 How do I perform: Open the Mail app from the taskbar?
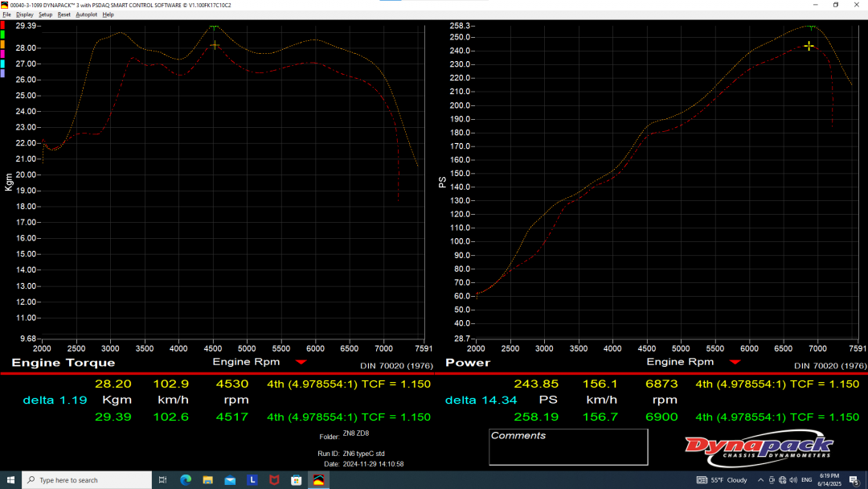[x=230, y=479]
